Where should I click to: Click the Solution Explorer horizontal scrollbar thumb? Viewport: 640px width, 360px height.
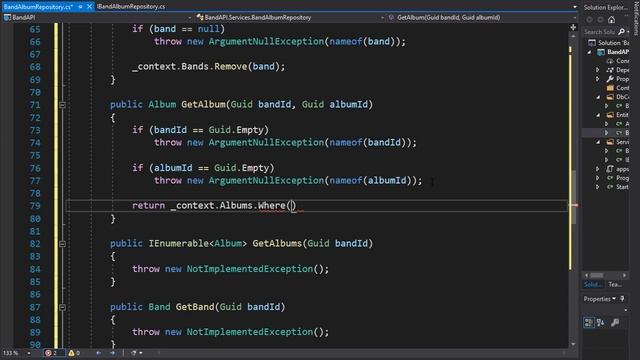[597, 276]
